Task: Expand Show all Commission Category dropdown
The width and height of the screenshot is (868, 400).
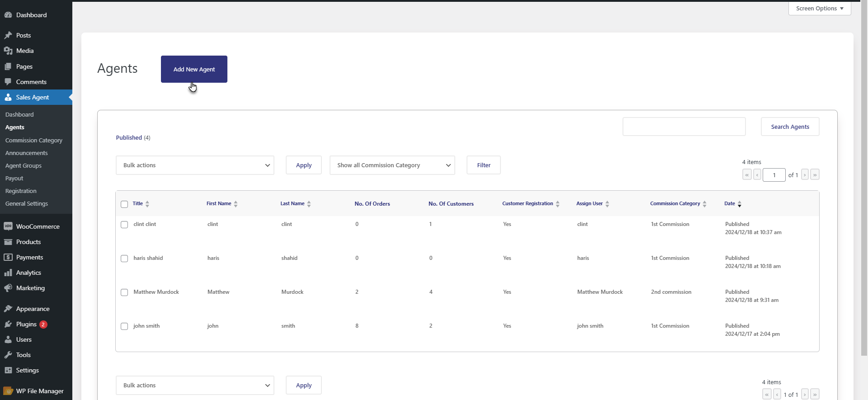Action: coord(392,165)
